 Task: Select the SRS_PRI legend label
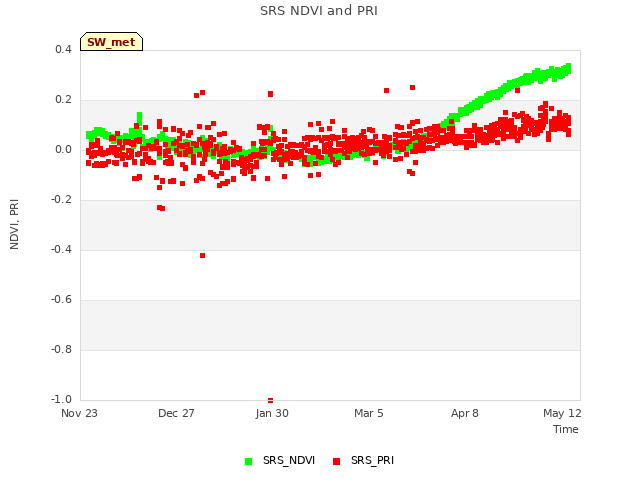(x=372, y=460)
